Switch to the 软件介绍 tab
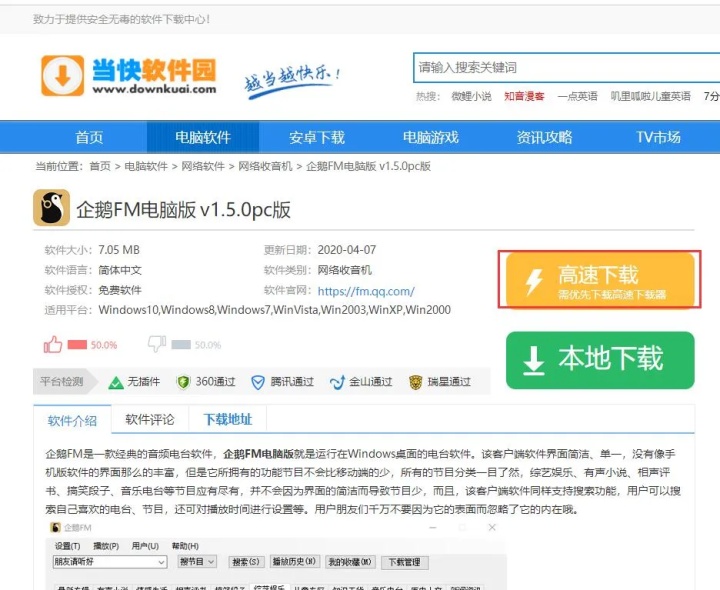The height and width of the screenshot is (590, 720). coord(72,420)
